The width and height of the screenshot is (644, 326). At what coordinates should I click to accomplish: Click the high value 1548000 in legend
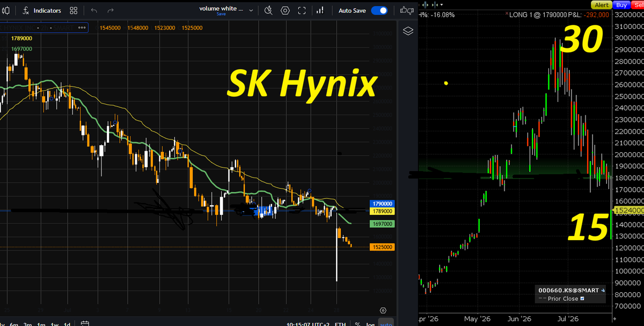click(x=138, y=27)
